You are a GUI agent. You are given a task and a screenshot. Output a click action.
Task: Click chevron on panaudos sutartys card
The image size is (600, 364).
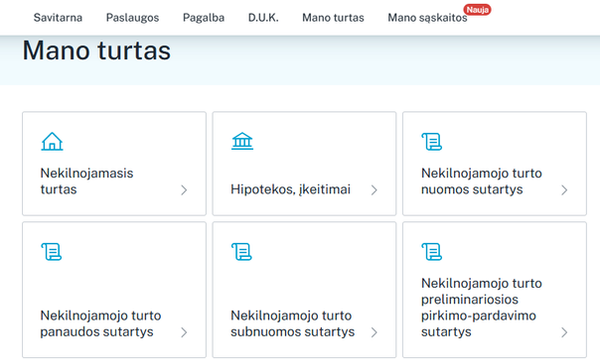point(184,332)
